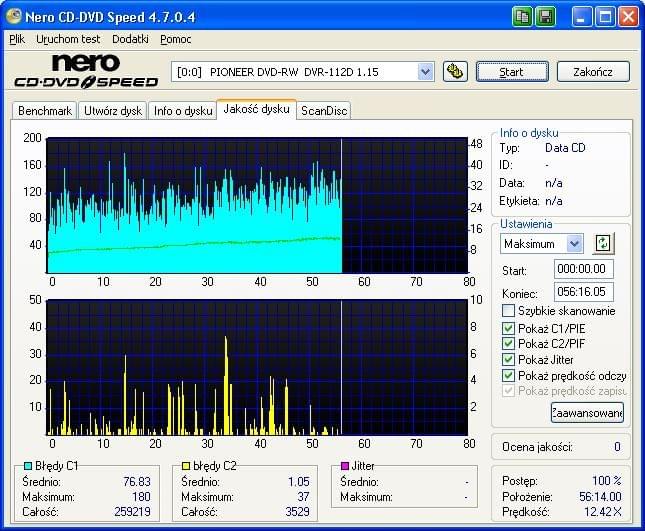Click the C2 average value 1.05
Viewport: 645px width, 531px height.
coord(299,482)
